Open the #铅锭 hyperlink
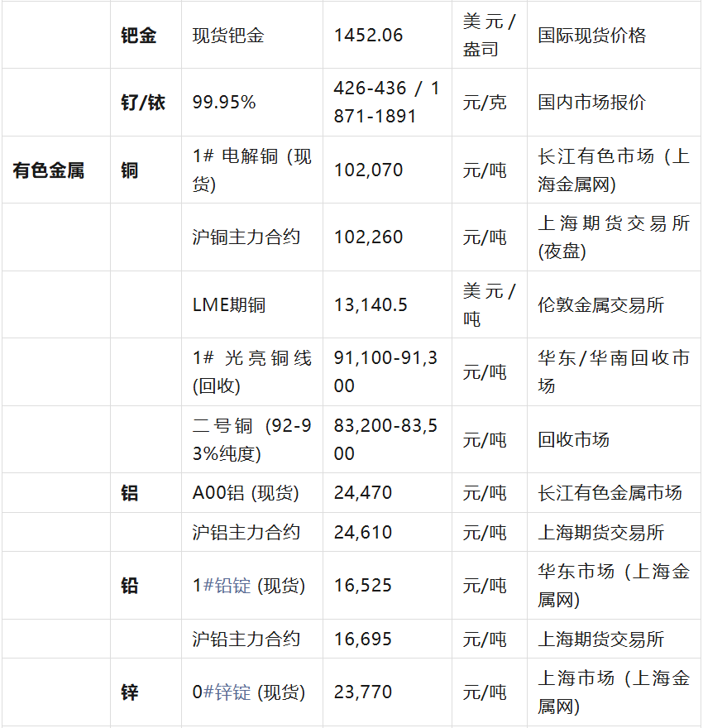 pos(227,586)
